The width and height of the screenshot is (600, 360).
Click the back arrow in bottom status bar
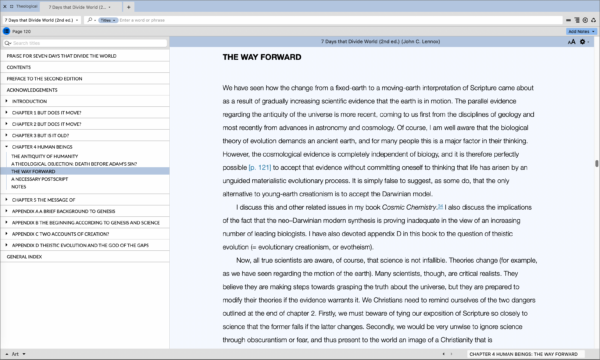coord(443,354)
